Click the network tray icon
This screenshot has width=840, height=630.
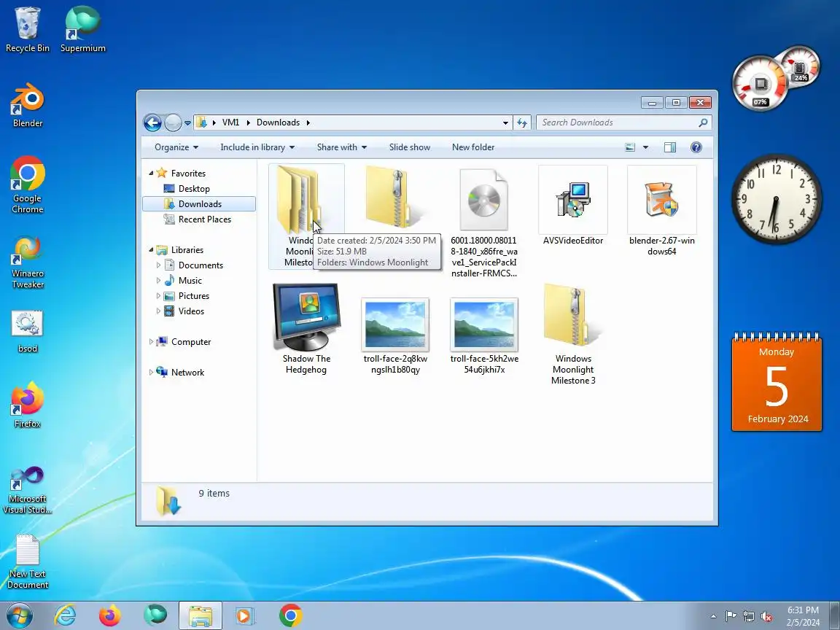point(748,616)
